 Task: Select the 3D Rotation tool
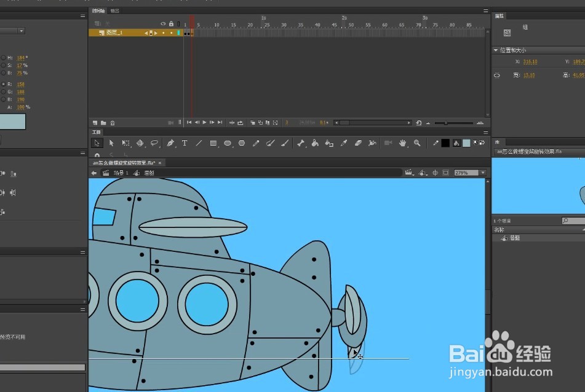pos(140,143)
